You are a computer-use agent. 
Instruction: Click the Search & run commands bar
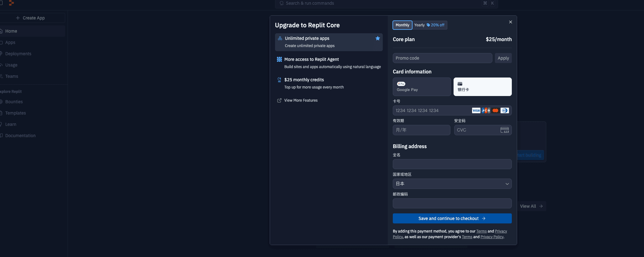[387, 3]
